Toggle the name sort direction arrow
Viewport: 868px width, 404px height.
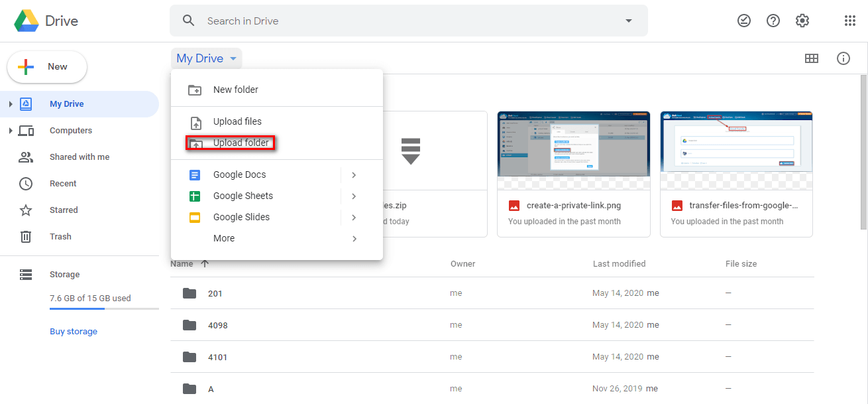pos(205,263)
